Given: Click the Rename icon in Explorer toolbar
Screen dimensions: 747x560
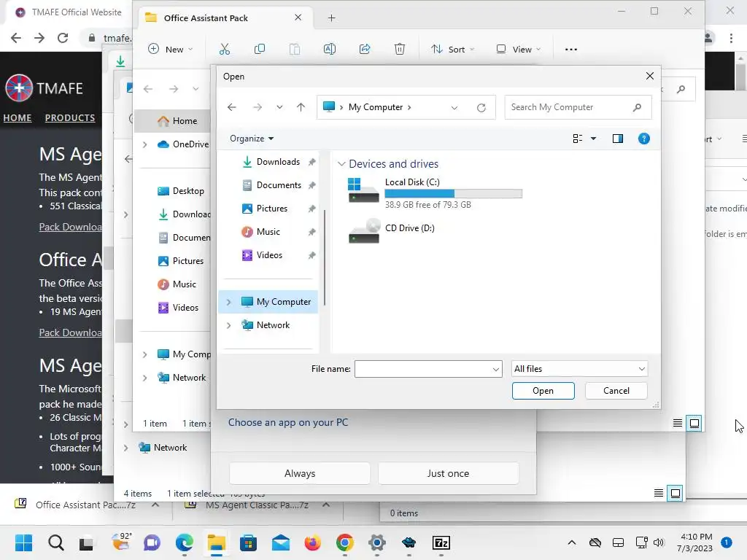Looking at the screenshot, I should pos(330,49).
